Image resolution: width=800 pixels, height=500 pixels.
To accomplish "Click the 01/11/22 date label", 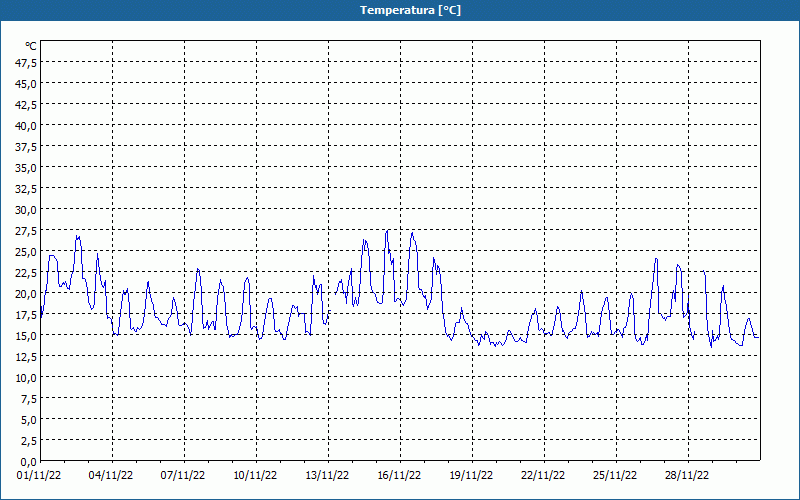I will pos(39,476).
